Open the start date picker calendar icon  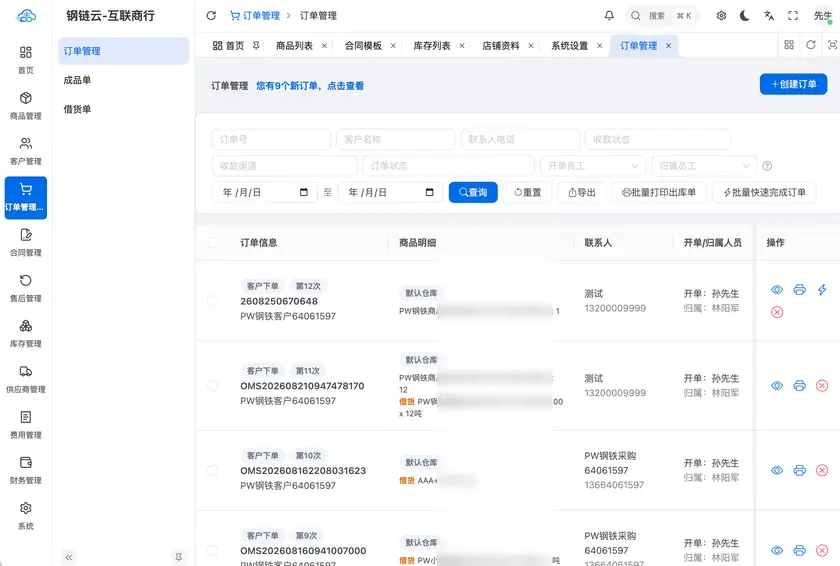click(x=304, y=192)
